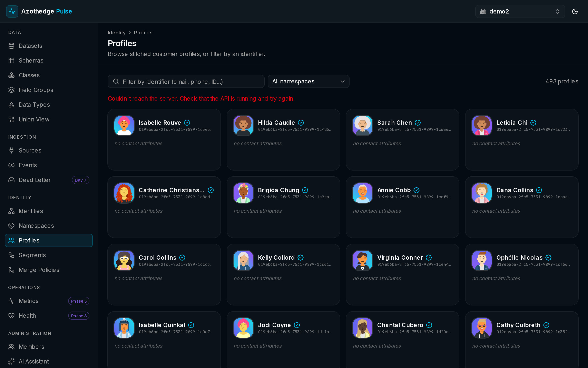Click Ophélie Nicolas' verified badge
This screenshot has width=588, height=368.
548,258
